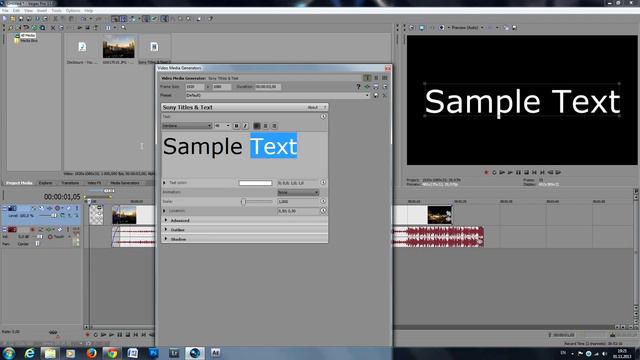Open the File menu
Viewport: 640px width, 360px height.
[5, 11]
